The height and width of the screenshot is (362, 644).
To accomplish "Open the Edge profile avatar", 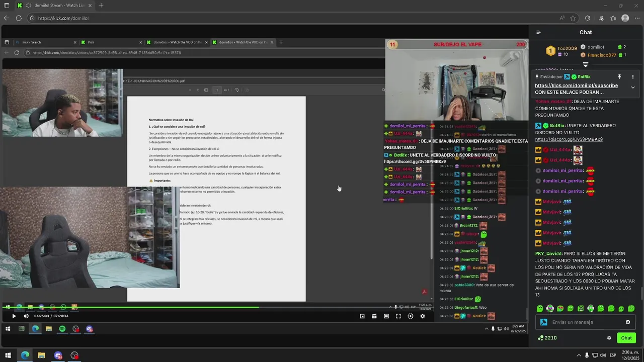I will click(625, 18).
